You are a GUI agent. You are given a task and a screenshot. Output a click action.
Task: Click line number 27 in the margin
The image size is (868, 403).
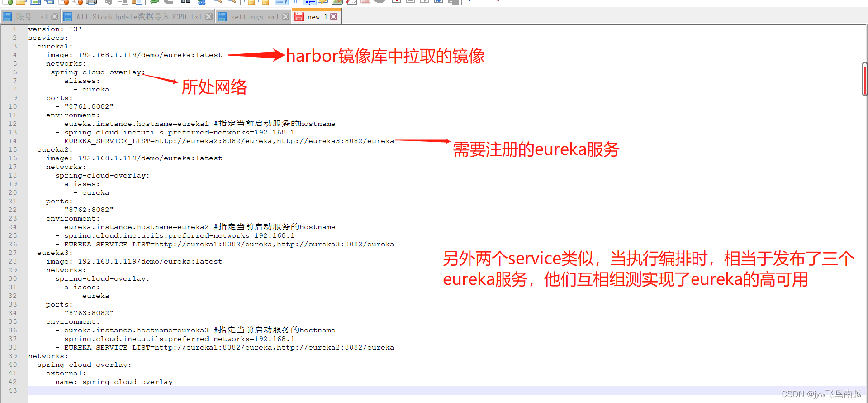click(13, 253)
